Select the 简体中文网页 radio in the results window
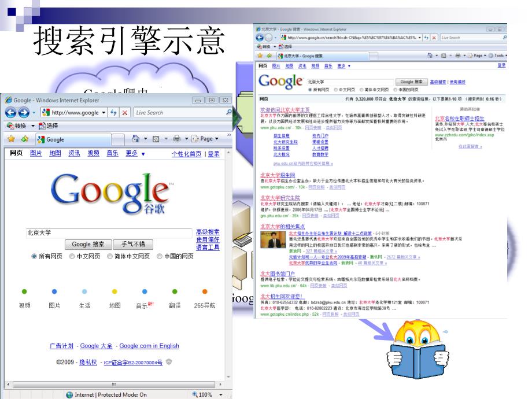Screen dimensions: 532x399 click(x=361, y=90)
